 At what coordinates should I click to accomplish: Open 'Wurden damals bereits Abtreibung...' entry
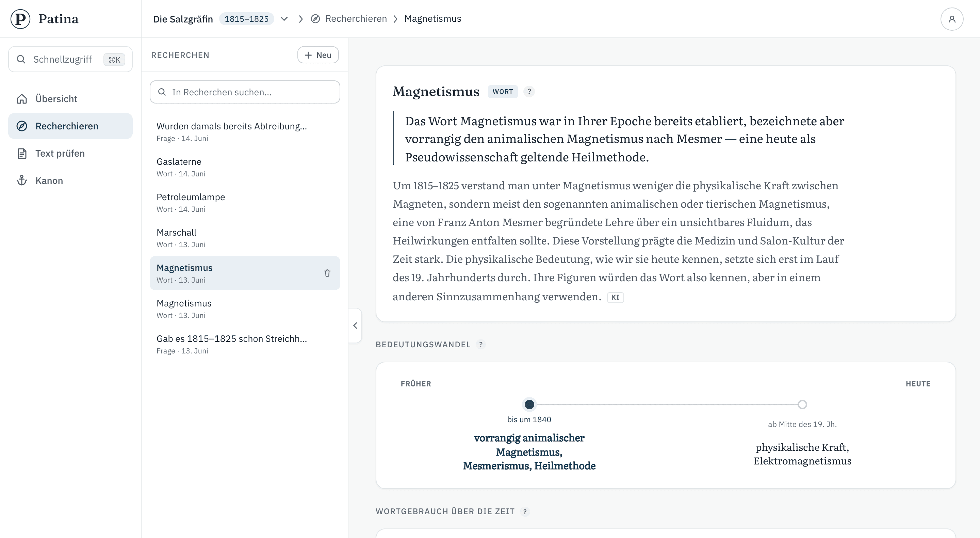click(x=245, y=132)
